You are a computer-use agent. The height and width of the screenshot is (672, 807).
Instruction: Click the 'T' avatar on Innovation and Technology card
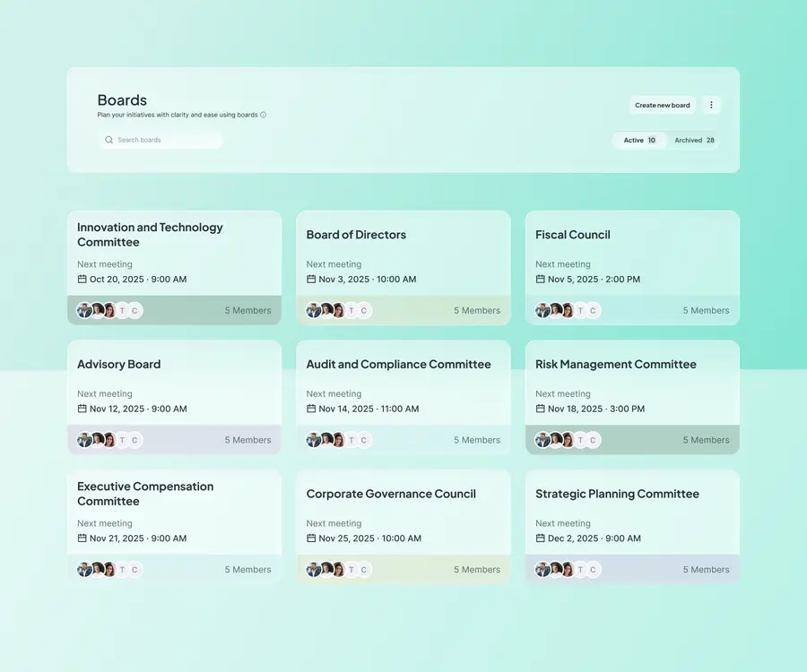[122, 311]
